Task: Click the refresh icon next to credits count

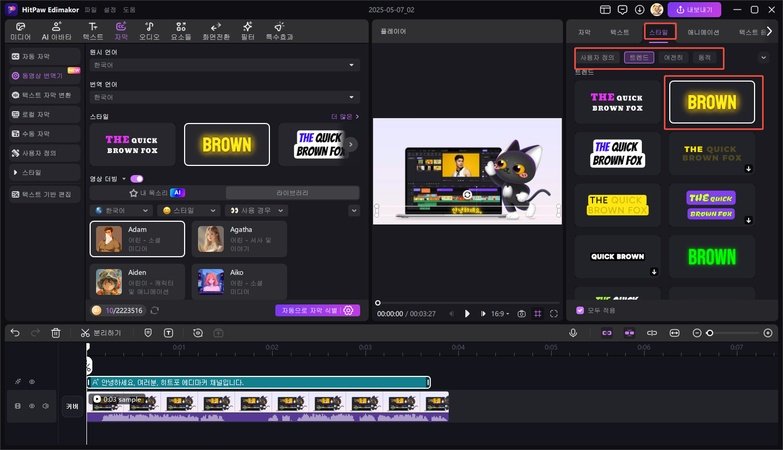Action: (x=155, y=310)
